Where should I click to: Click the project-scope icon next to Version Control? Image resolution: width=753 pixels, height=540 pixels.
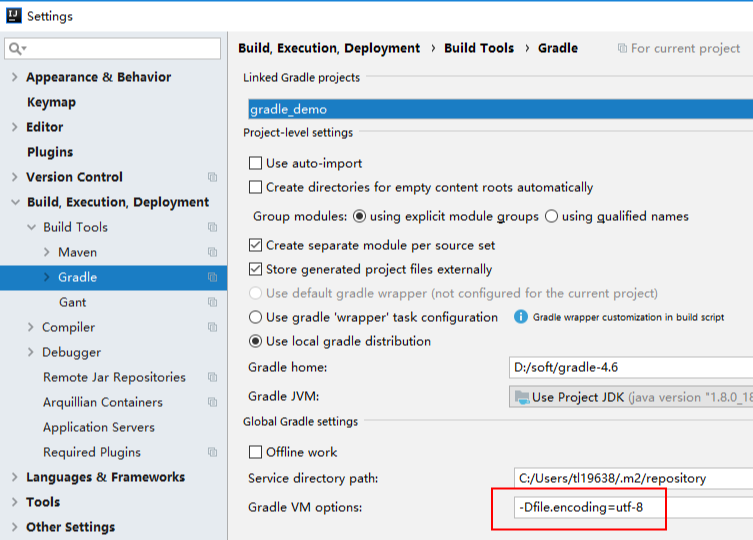212,177
